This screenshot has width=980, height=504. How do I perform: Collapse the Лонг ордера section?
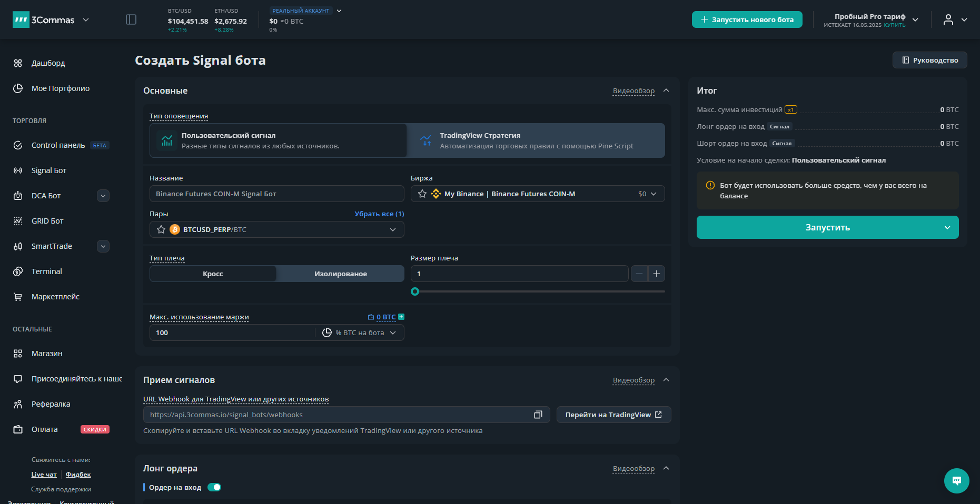[x=666, y=468]
